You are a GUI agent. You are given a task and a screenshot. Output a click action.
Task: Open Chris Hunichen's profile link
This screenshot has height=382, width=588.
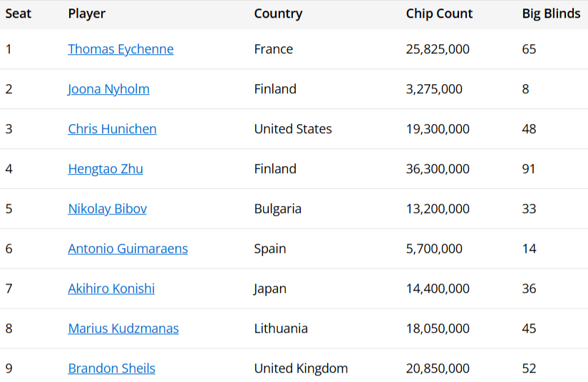[x=112, y=129]
